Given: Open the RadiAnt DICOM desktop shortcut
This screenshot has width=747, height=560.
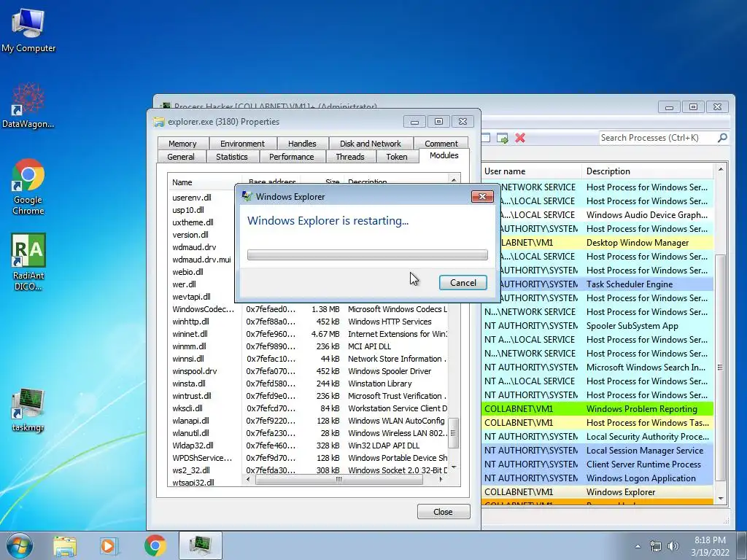Looking at the screenshot, I should 28,262.
